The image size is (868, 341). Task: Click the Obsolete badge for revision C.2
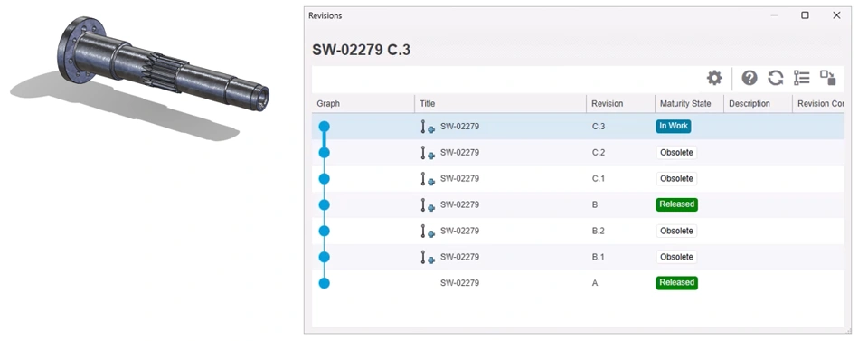click(676, 153)
